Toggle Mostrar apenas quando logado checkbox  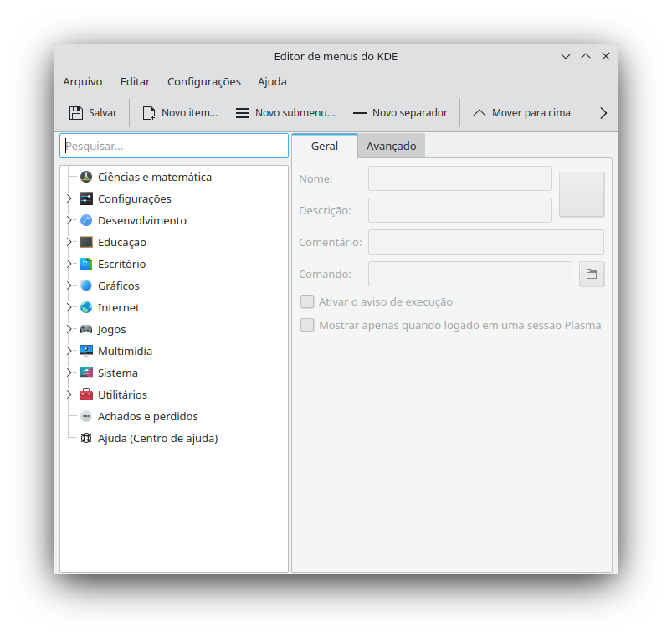click(307, 325)
